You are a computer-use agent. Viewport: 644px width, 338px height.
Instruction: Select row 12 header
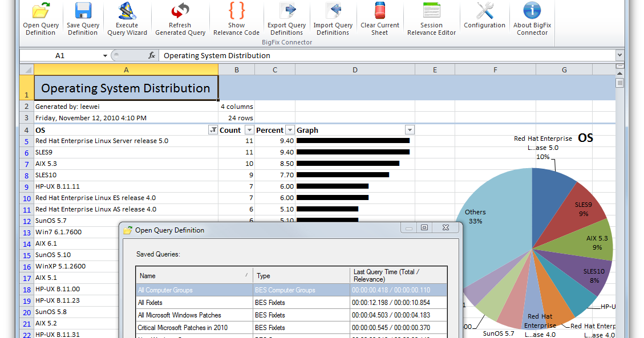click(27, 221)
